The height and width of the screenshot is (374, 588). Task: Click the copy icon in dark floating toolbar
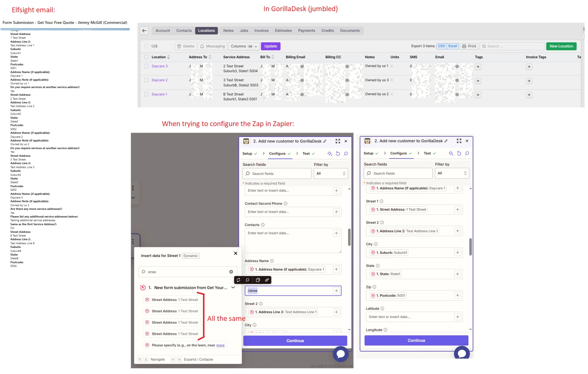[x=258, y=280]
